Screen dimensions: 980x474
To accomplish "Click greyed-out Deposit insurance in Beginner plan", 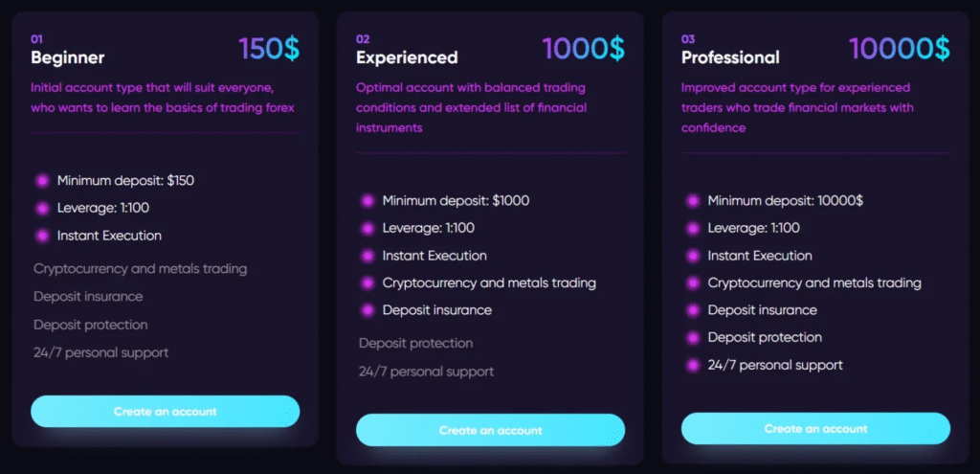I will pos(88,297).
